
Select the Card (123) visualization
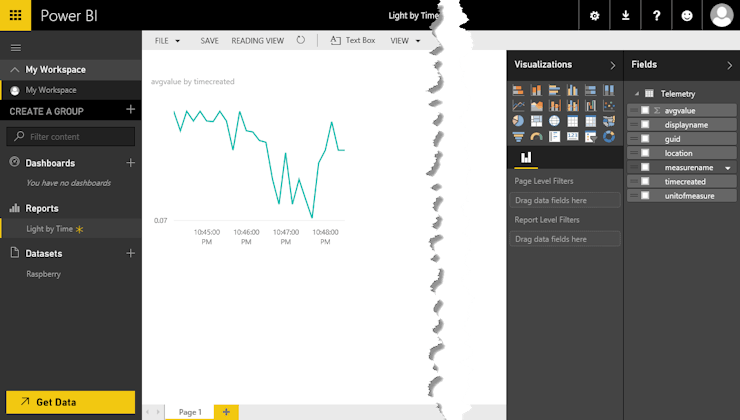click(x=572, y=136)
